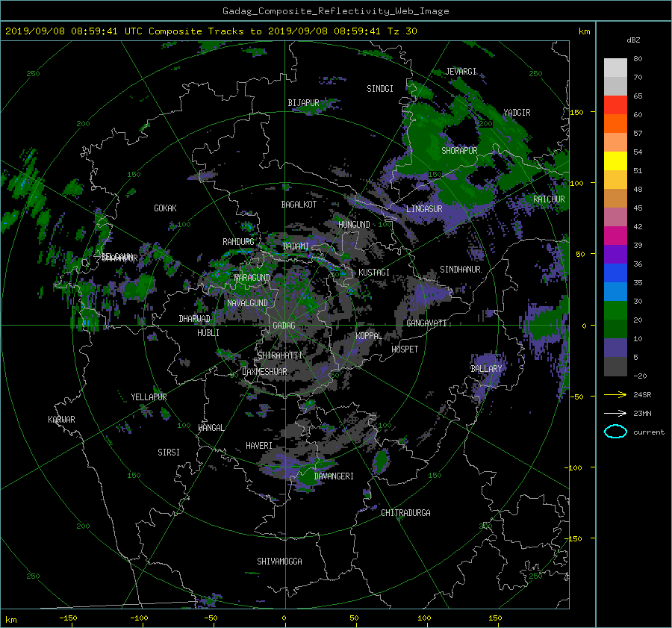Click the Gadag_Composite_Reflectivity_Web_Image title
Image resolution: width=672 pixels, height=628 pixels.
tap(335, 10)
